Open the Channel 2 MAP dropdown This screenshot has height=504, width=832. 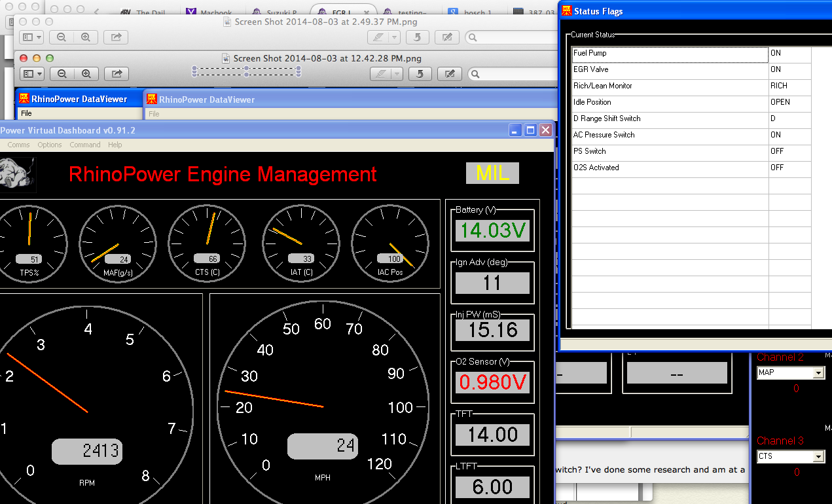coord(818,373)
